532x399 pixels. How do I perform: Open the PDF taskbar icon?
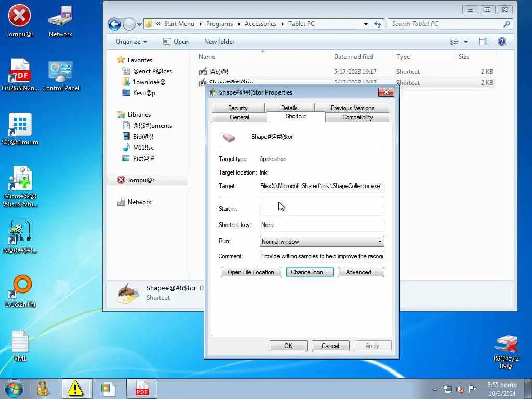click(142, 389)
